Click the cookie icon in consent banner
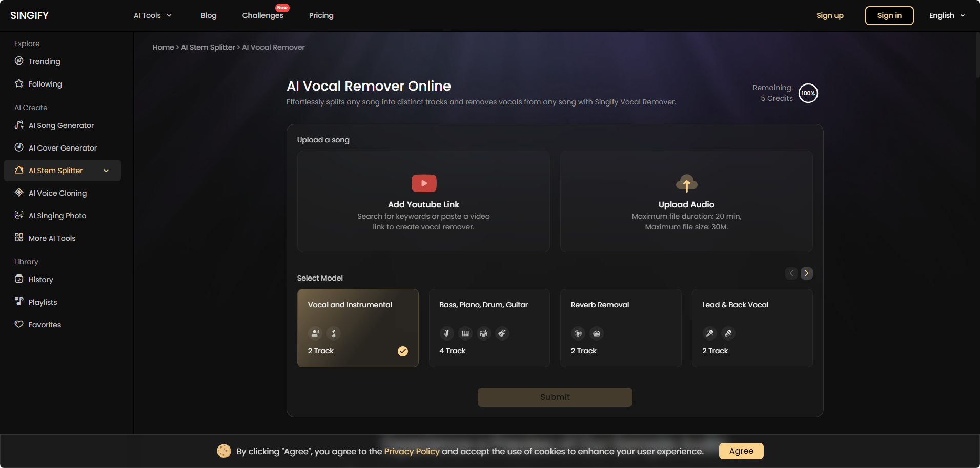The image size is (980, 468). pyautogui.click(x=223, y=451)
